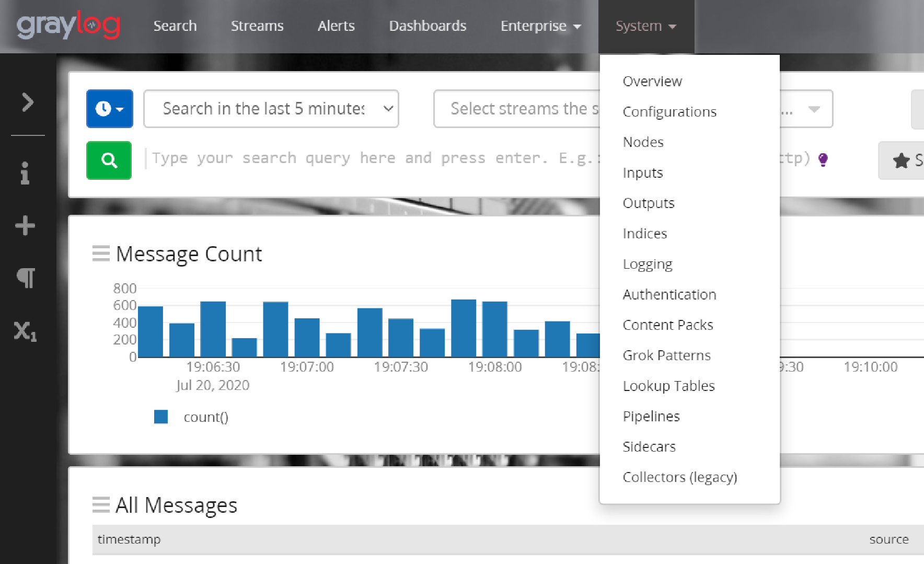The image size is (924, 564).
Task: Open the 'Search in the last 5 minutes' dropdown
Action: click(x=271, y=109)
